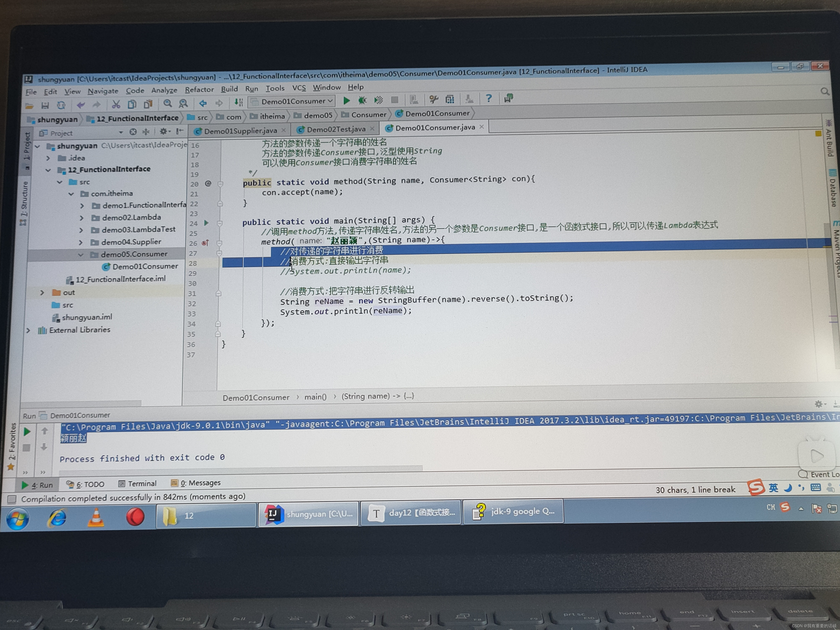The height and width of the screenshot is (630, 840).
Task: Click the Replace icon in toolbar
Action: click(183, 103)
